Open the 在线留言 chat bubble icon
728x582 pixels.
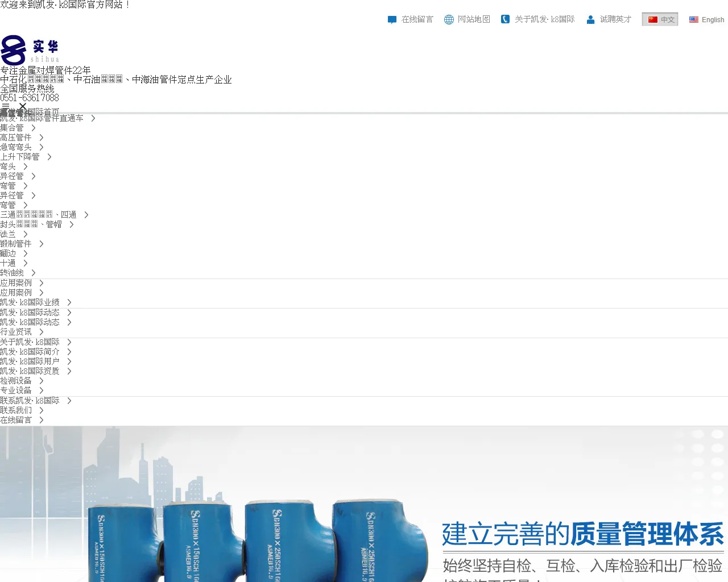tap(392, 19)
